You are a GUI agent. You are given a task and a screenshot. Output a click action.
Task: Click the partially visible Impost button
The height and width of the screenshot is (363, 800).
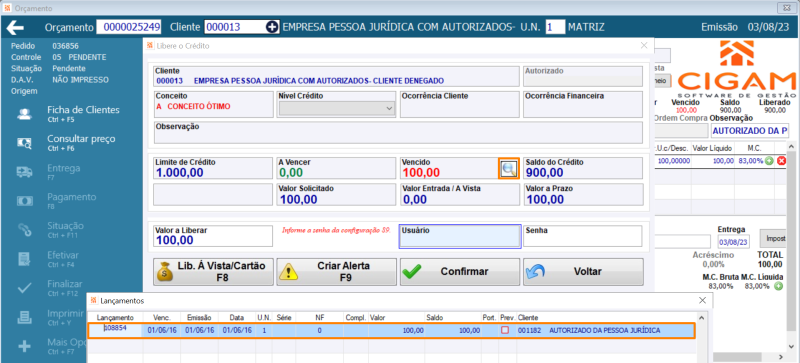click(774, 238)
